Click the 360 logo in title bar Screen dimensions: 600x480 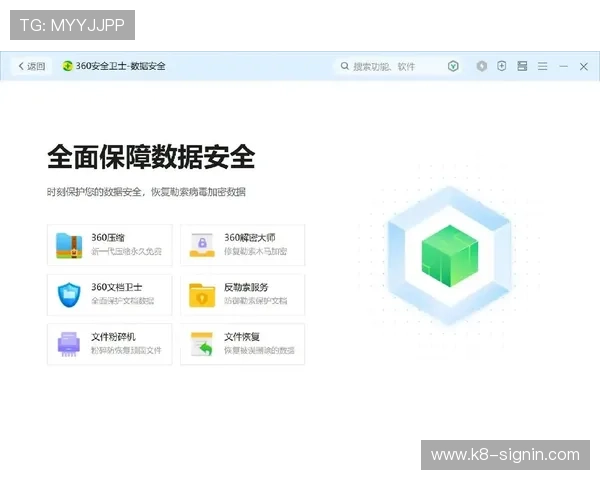click(x=68, y=66)
